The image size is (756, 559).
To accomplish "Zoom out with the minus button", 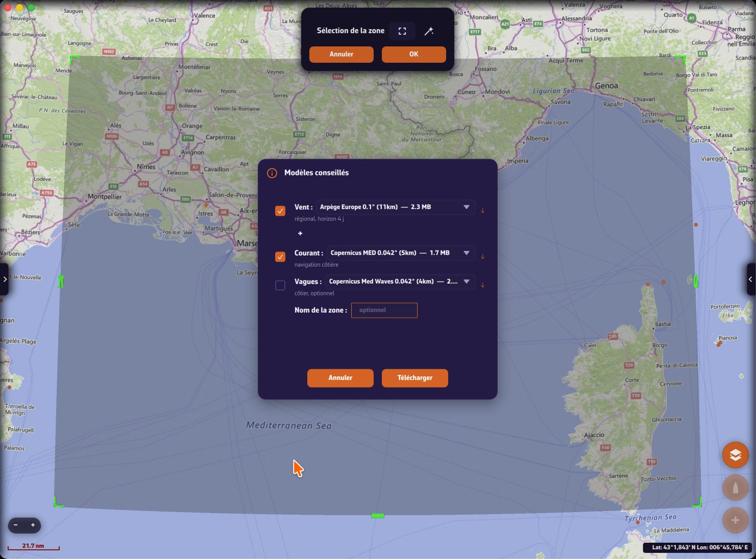I will point(16,525).
